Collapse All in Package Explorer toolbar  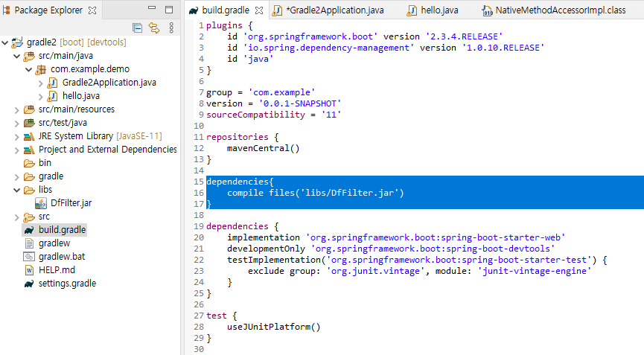click(x=137, y=28)
